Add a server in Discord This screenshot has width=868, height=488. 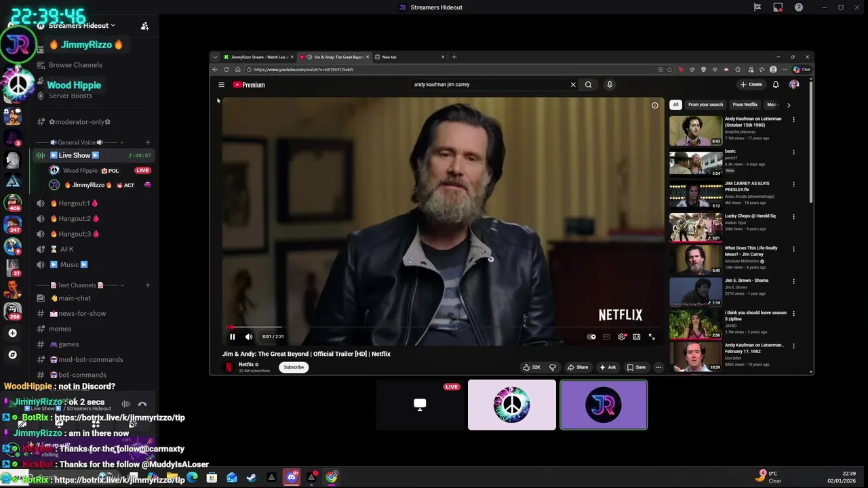pyautogui.click(x=12, y=333)
